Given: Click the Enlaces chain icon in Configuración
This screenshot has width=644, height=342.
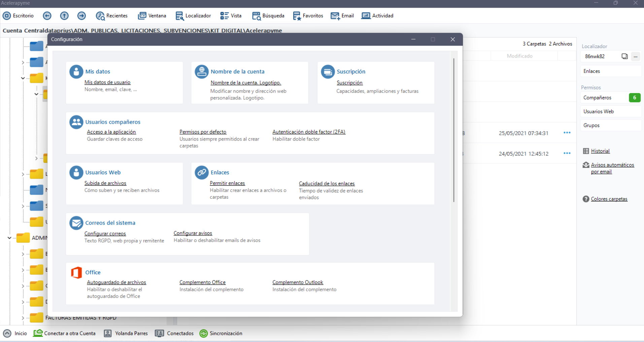Looking at the screenshot, I should (202, 173).
